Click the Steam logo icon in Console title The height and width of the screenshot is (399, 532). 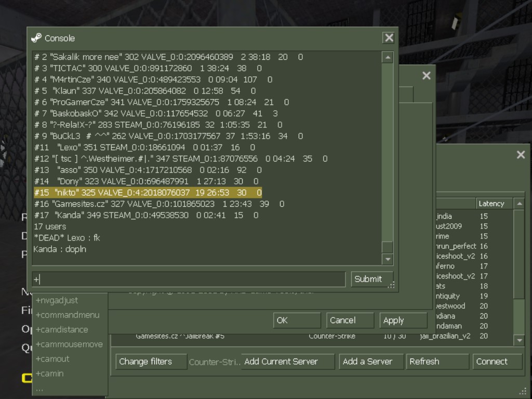point(36,38)
